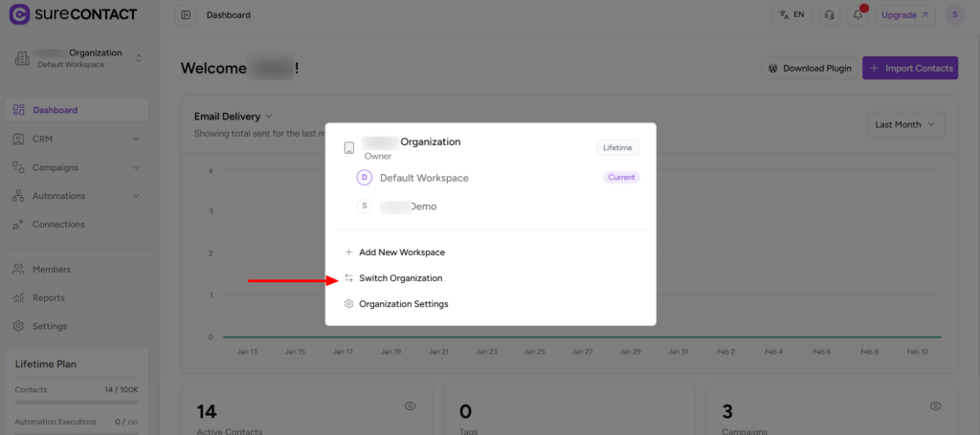Expand the CRM chevron
This screenshot has height=435, width=980.
click(136, 139)
